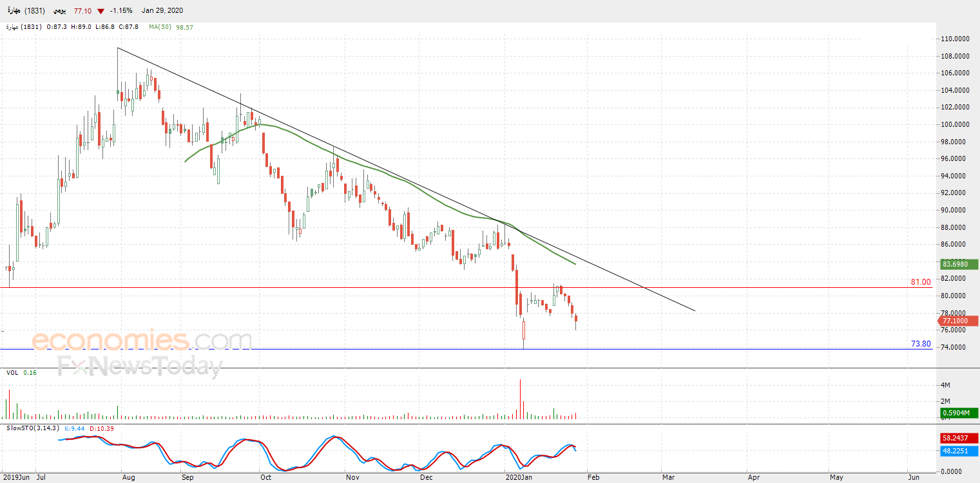Screen dimensions: 980x483
Task: Click the red down-triangle price change icon
Action: tap(101, 11)
